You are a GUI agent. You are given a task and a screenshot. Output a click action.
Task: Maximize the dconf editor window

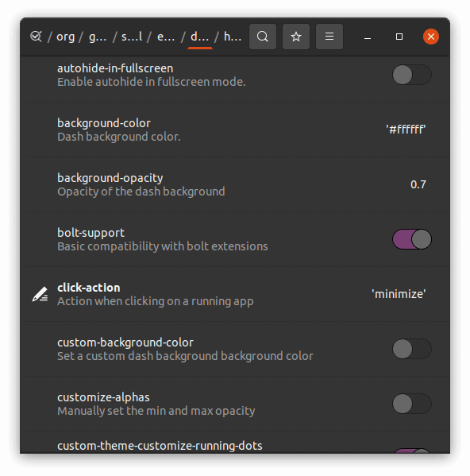[399, 37]
